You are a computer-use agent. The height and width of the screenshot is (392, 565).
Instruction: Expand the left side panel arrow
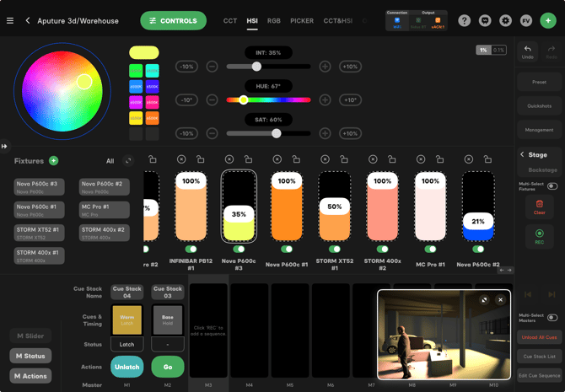pos(4,146)
